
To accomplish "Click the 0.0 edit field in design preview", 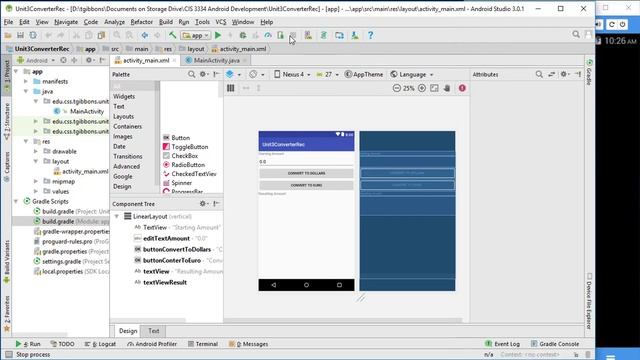I will [x=307, y=162].
